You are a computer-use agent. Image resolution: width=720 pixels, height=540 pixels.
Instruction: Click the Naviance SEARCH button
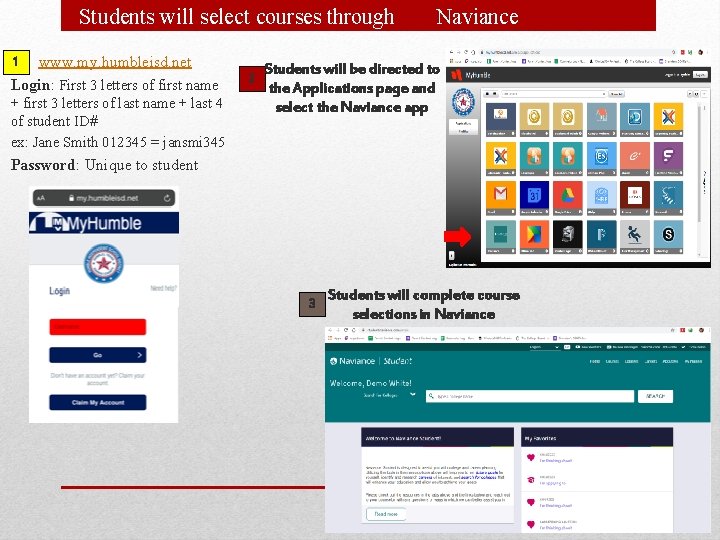click(655, 396)
